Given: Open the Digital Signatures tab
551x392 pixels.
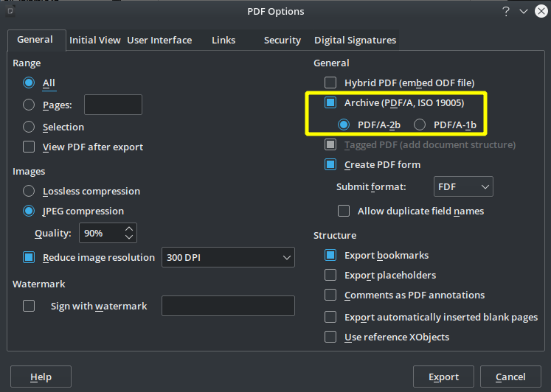Looking at the screenshot, I should (355, 41).
